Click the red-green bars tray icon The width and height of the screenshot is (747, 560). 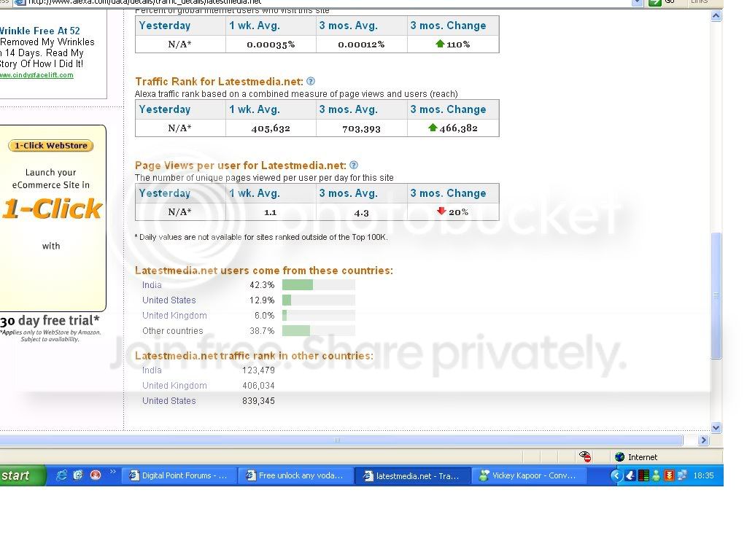coord(643,475)
